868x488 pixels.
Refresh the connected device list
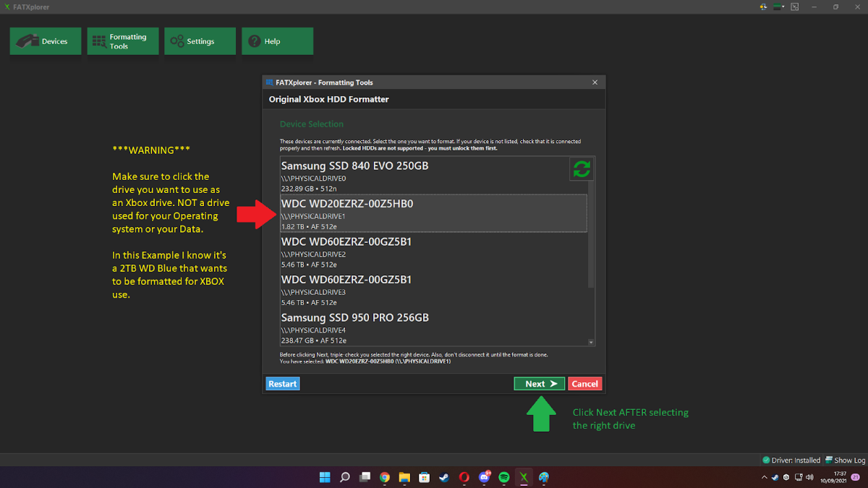click(582, 169)
